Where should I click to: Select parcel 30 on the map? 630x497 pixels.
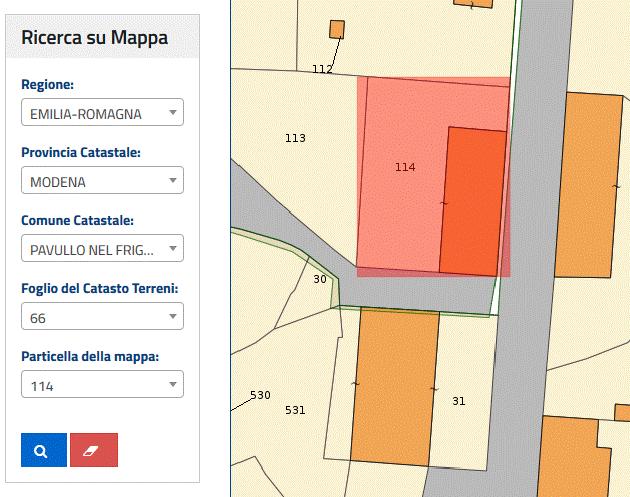pyautogui.click(x=319, y=279)
